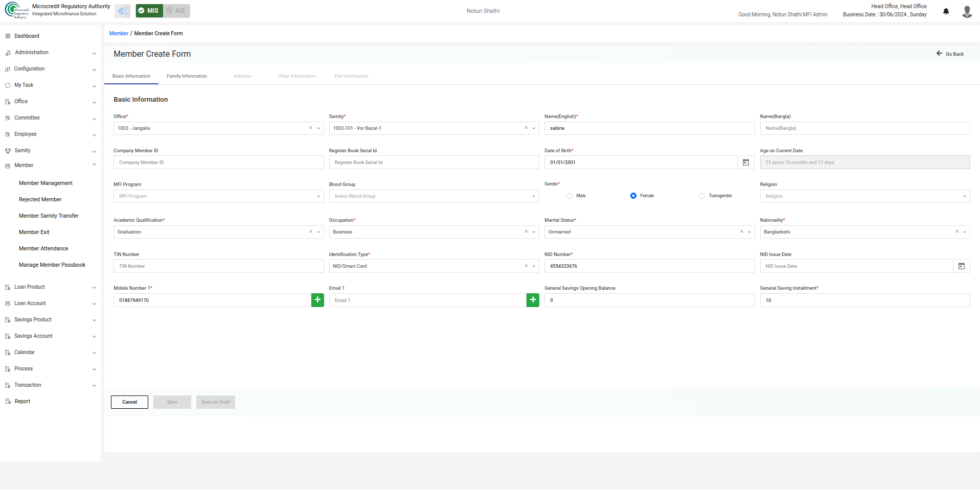Open the user profile avatar icon
Image resolution: width=980 pixels, height=490 pixels.
point(967,11)
